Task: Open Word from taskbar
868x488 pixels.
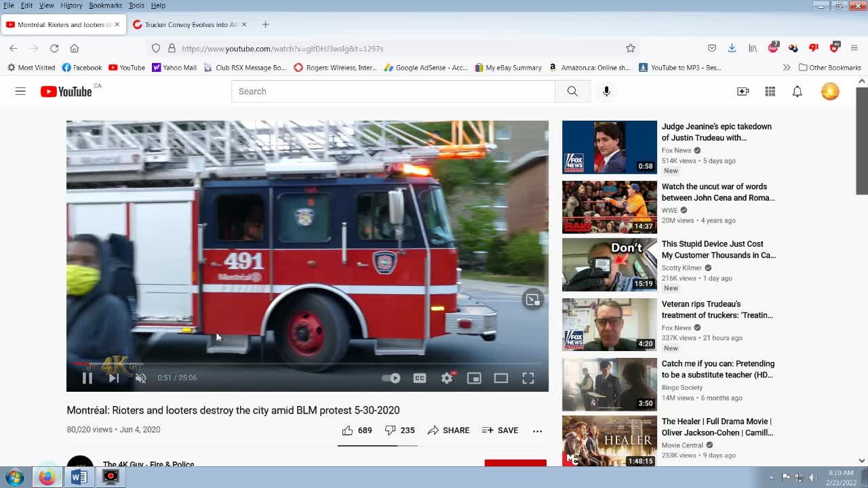Action: pyautogui.click(x=79, y=477)
